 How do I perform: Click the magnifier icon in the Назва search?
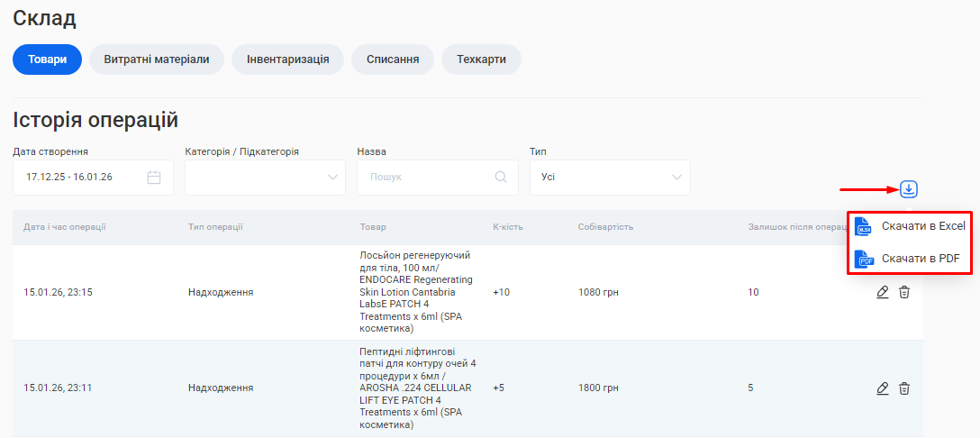pos(501,178)
